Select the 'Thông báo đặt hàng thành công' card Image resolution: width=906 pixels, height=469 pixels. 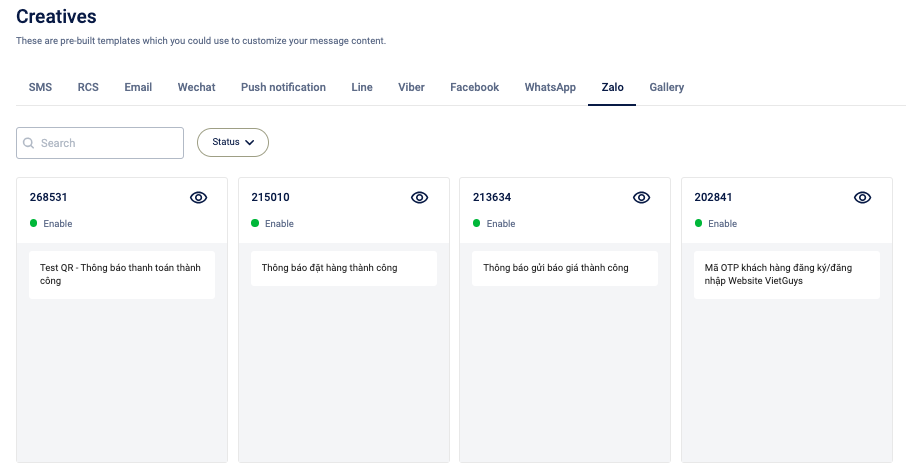[344, 268]
